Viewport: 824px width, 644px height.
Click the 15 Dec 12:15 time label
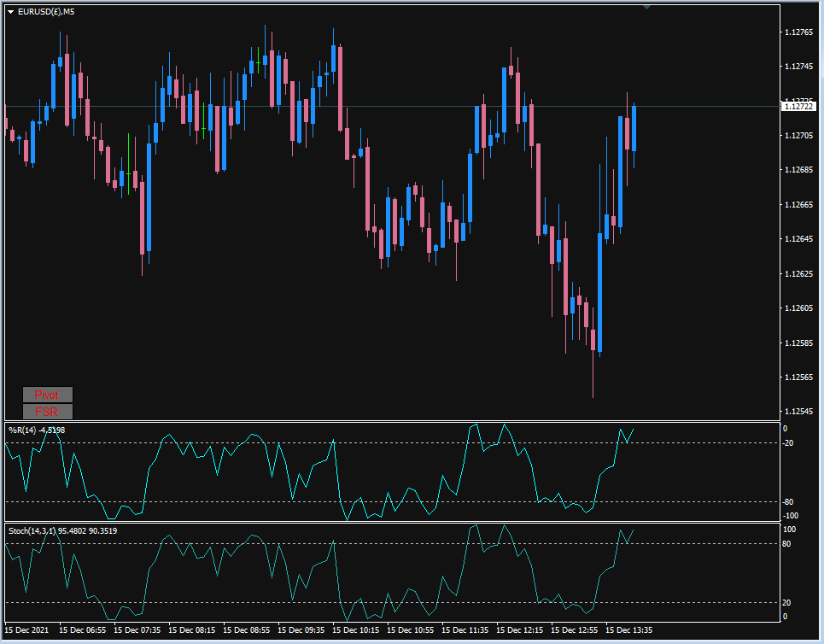tap(520, 629)
